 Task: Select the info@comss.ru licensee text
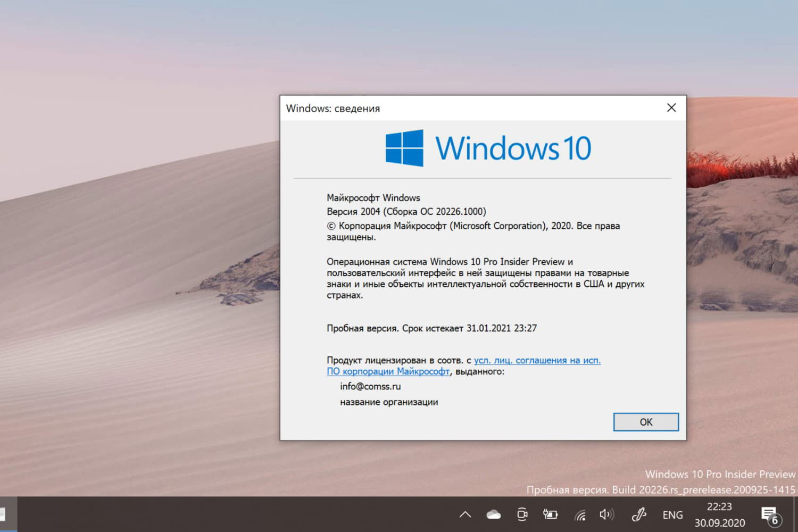(x=371, y=386)
